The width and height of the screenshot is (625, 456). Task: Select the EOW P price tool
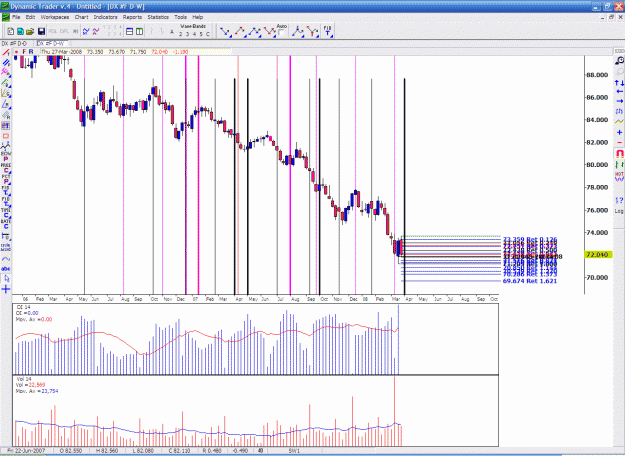[x=6, y=156]
